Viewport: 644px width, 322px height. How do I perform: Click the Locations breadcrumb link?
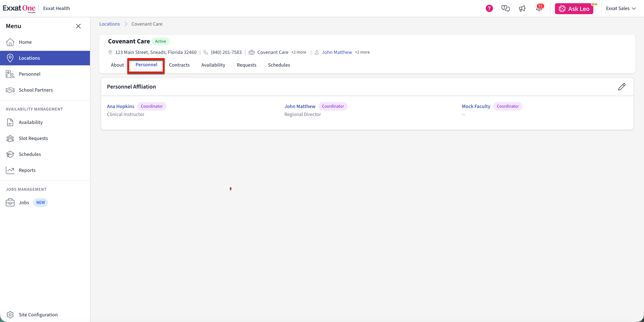coord(110,24)
